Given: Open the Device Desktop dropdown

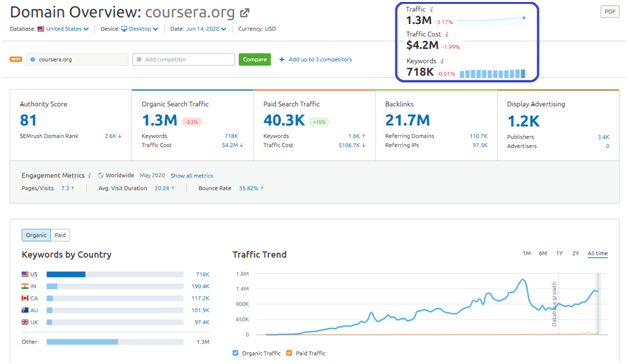Looking at the screenshot, I should click(x=139, y=29).
